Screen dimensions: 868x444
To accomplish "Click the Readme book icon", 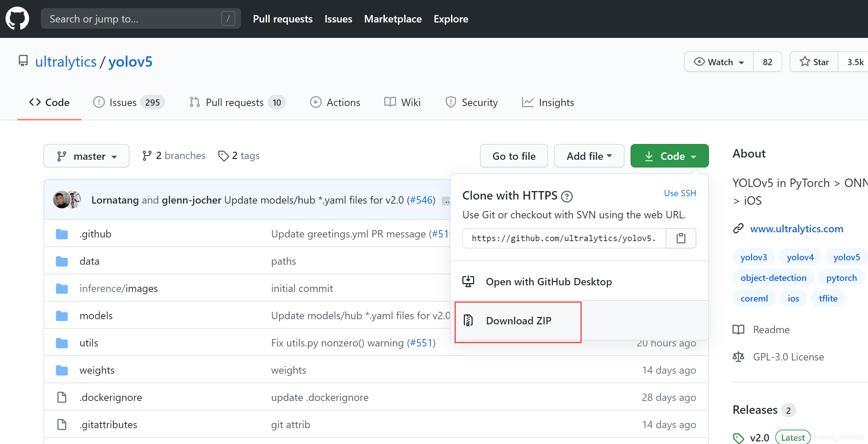I will point(738,330).
